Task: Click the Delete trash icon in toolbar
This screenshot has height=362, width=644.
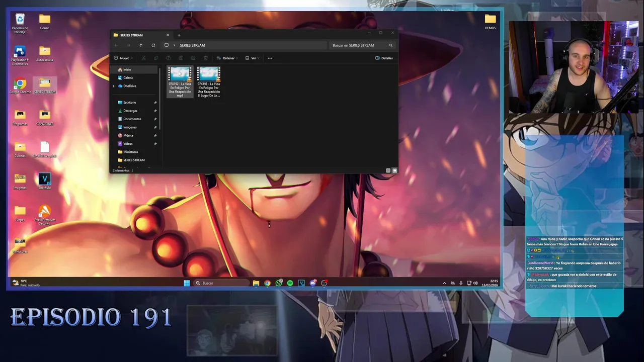Action: coord(205,58)
